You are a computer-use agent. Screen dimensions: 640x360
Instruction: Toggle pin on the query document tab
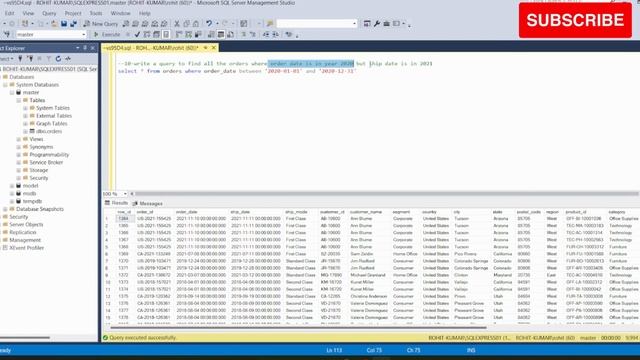tap(205, 48)
